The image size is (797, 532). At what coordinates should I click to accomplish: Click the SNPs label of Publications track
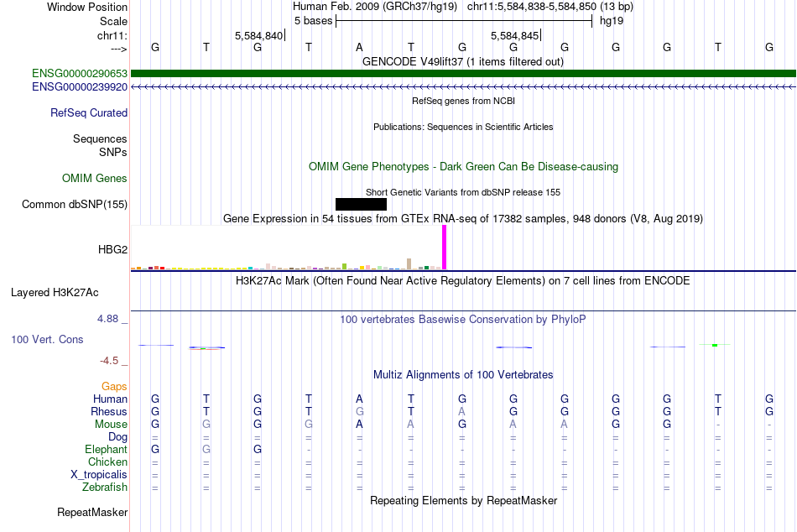point(113,152)
